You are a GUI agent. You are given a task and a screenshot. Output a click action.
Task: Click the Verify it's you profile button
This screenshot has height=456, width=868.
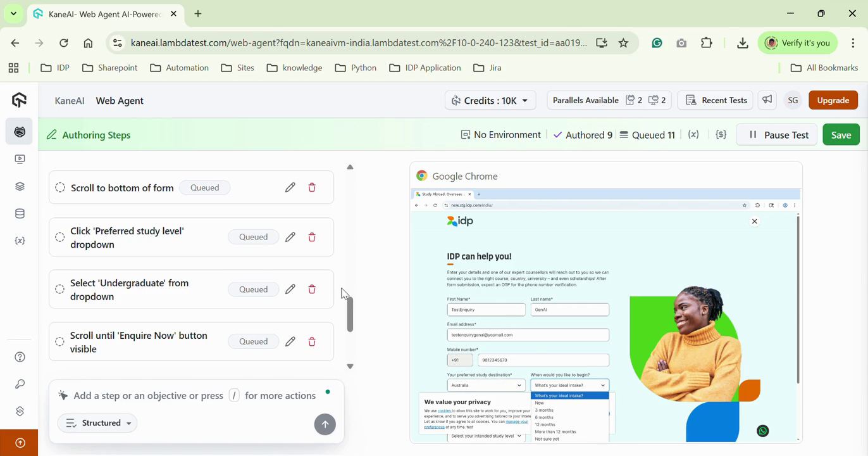(798, 43)
